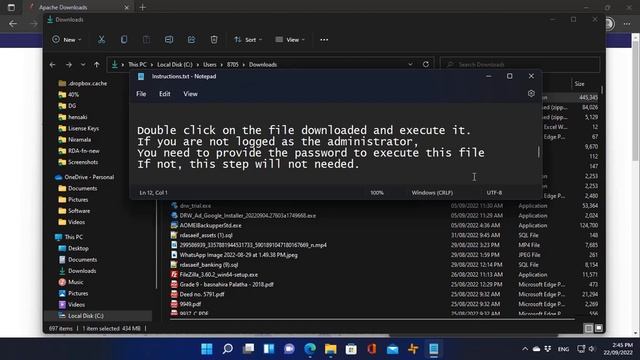Viewport: 640px width, 360px height.
Task: Open Task View on taskbar
Action: click(x=248, y=349)
